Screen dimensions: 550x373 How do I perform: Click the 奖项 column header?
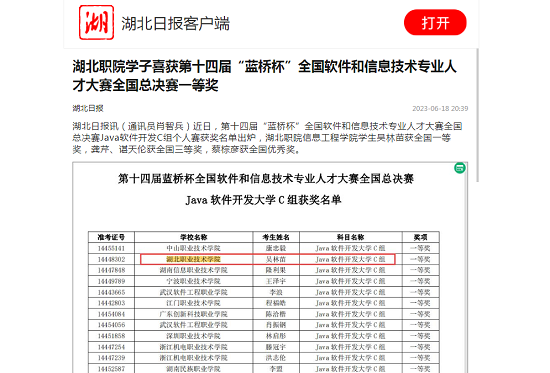[420, 237]
